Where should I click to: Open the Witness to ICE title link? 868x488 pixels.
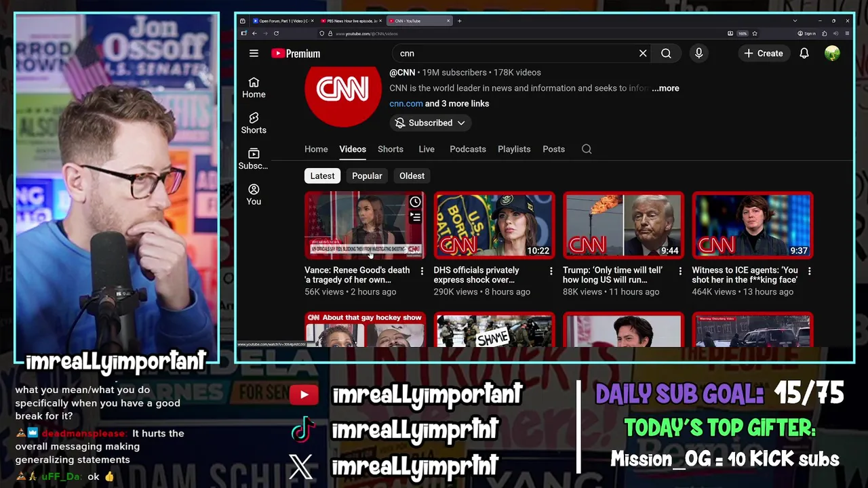745,274
